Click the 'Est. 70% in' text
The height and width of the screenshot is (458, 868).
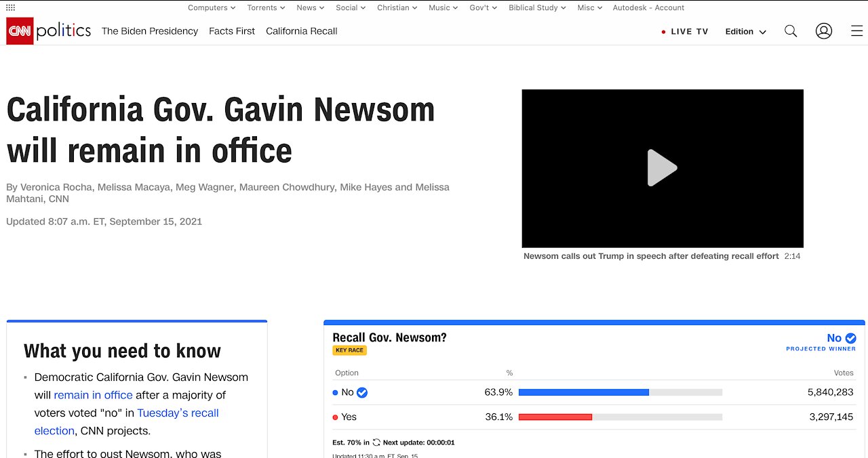click(x=351, y=442)
